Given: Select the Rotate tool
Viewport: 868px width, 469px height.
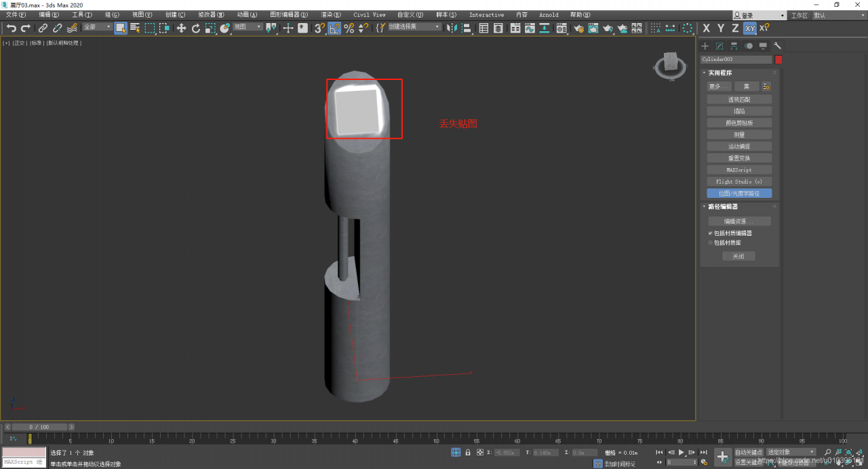Looking at the screenshot, I should [x=196, y=28].
